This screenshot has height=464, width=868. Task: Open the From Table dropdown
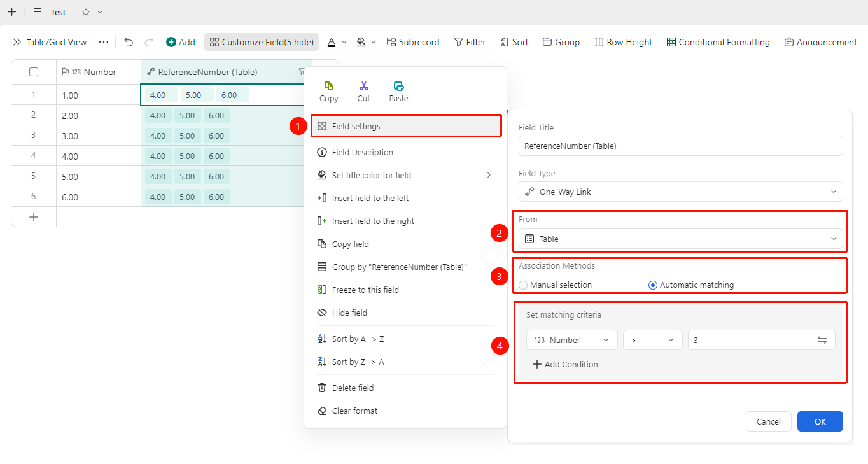681,239
